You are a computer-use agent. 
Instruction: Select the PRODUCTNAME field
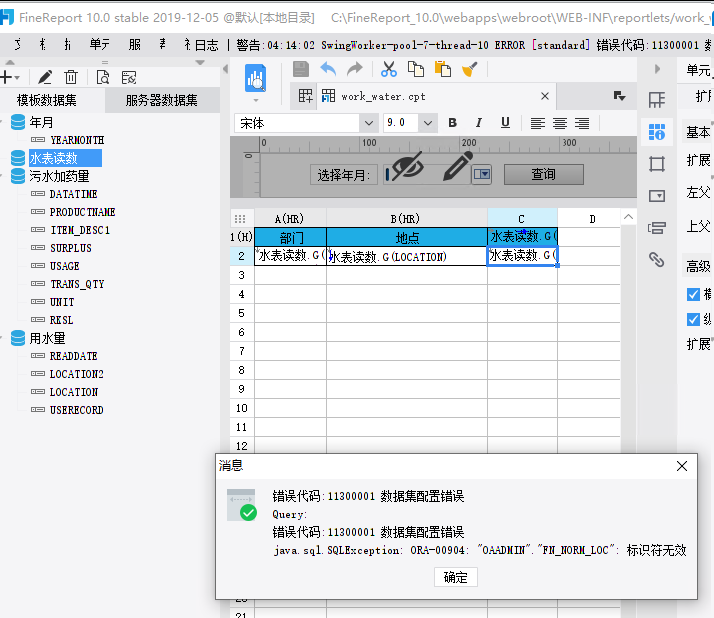tap(82, 212)
